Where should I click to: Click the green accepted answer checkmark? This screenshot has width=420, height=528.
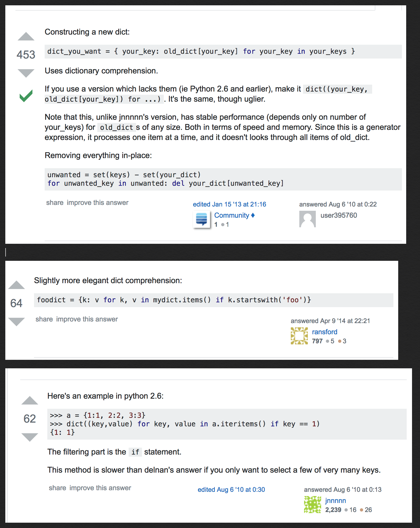[x=26, y=96]
